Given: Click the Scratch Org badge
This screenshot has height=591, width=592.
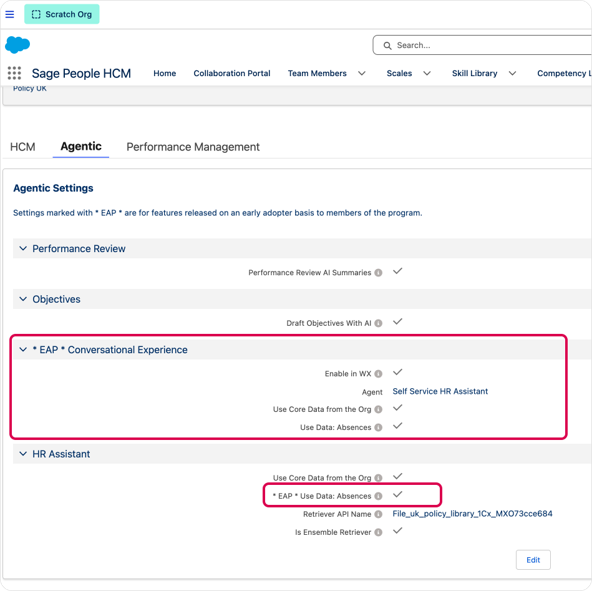Looking at the screenshot, I should tap(62, 14).
